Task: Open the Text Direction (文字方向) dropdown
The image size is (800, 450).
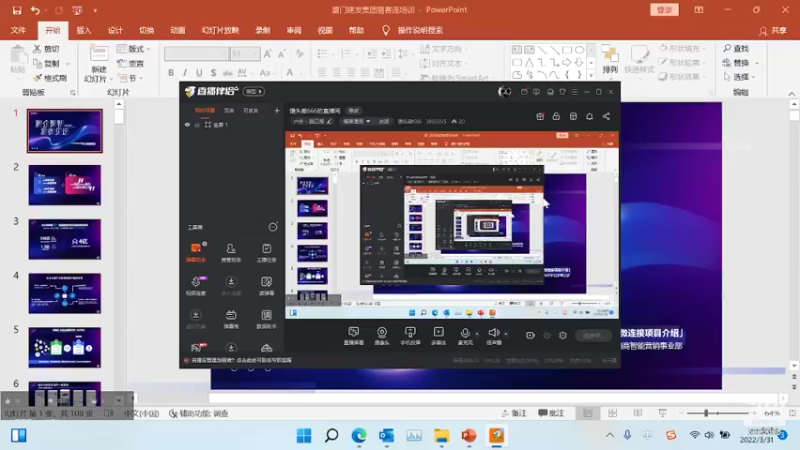Action: tap(442, 49)
